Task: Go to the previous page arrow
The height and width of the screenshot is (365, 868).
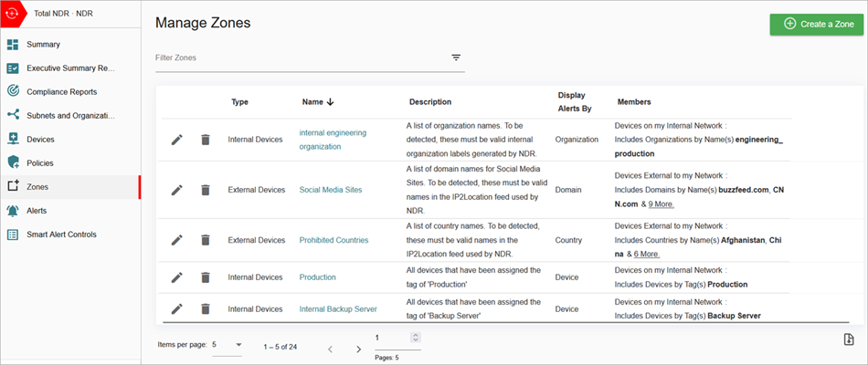Action: point(331,349)
